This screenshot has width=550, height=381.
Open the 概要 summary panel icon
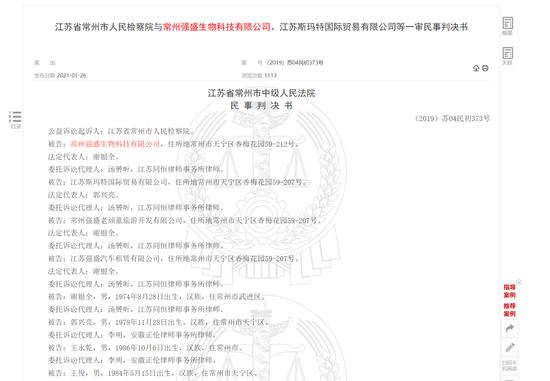508,26
